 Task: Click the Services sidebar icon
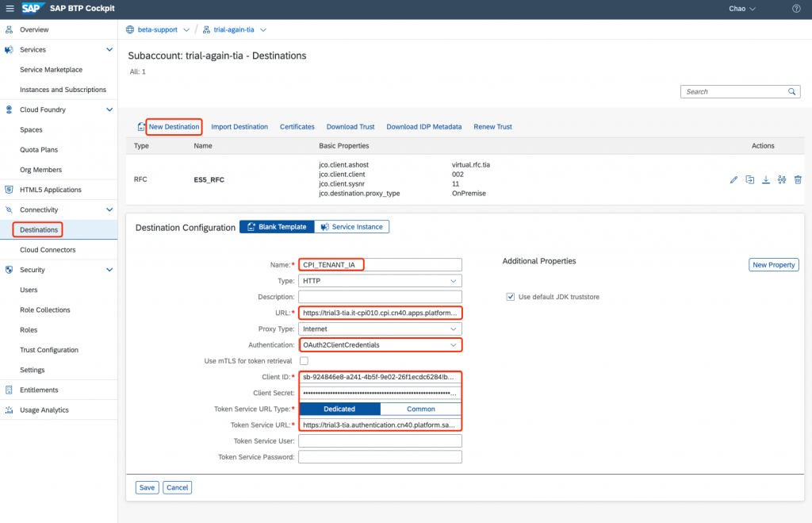tap(9, 50)
